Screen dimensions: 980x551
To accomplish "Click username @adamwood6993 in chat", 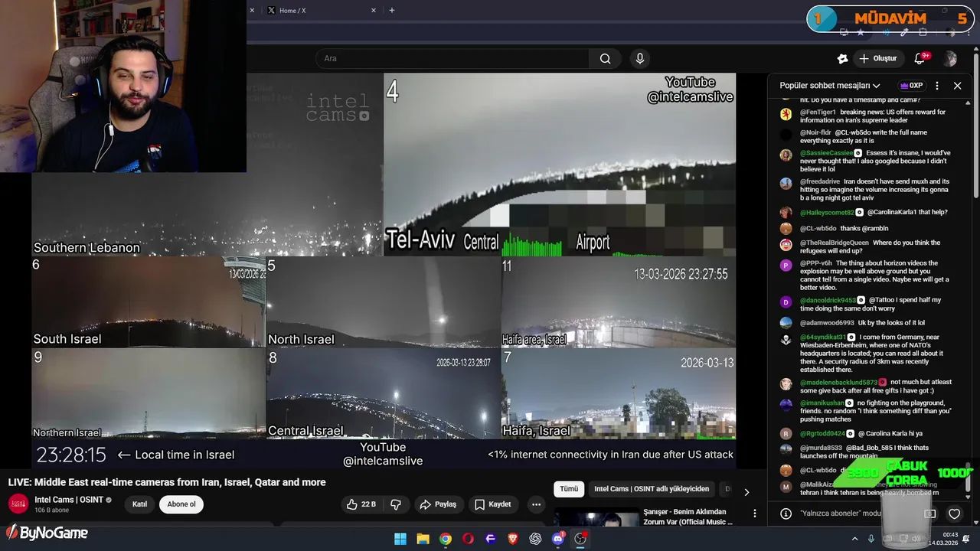I will tap(827, 323).
